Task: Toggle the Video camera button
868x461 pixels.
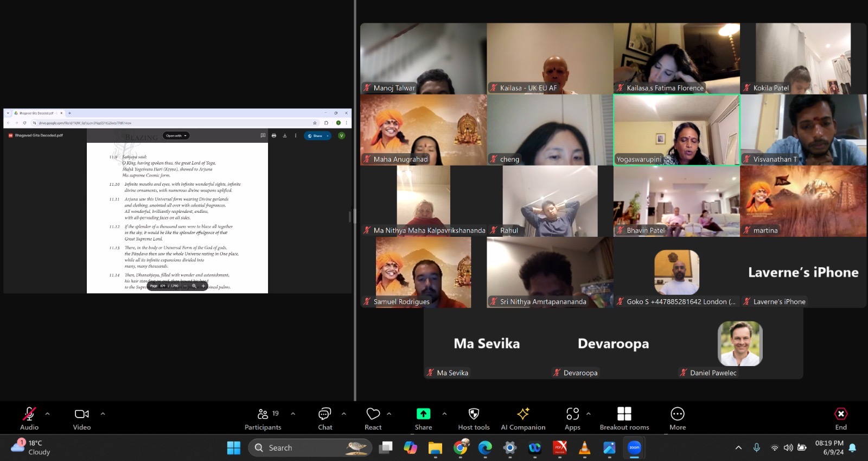Action: (x=82, y=419)
